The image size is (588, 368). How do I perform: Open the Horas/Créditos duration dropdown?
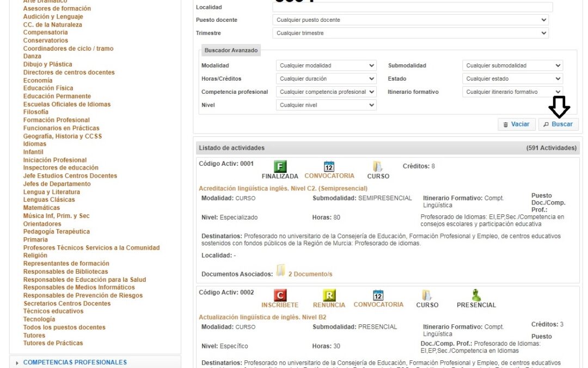[326, 79]
